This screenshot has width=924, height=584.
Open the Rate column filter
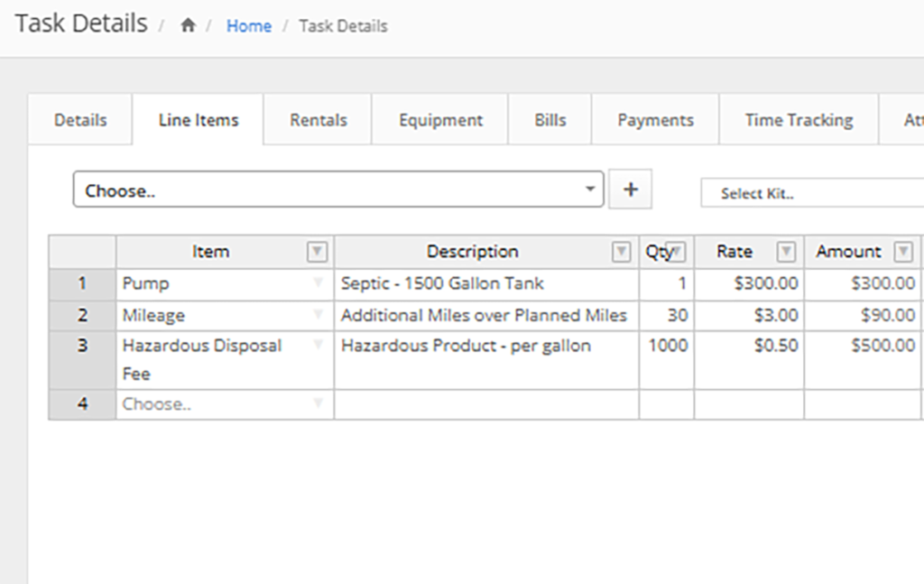[786, 252]
